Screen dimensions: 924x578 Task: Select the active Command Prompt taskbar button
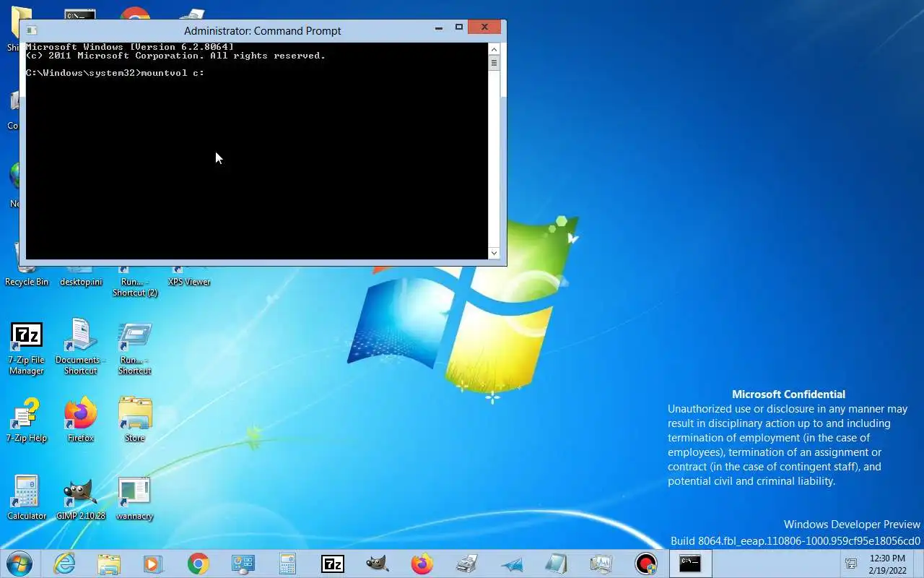click(690, 564)
